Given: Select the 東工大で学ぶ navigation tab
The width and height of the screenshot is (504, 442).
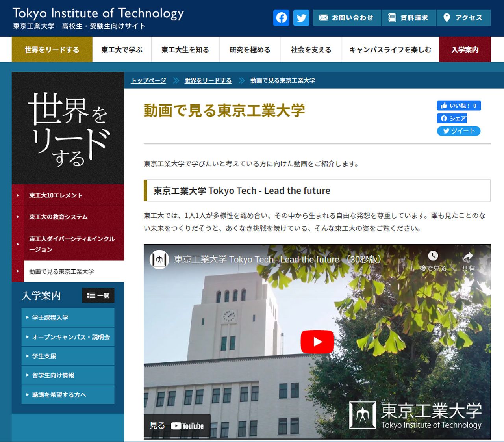Looking at the screenshot, I should click(122, 50).
